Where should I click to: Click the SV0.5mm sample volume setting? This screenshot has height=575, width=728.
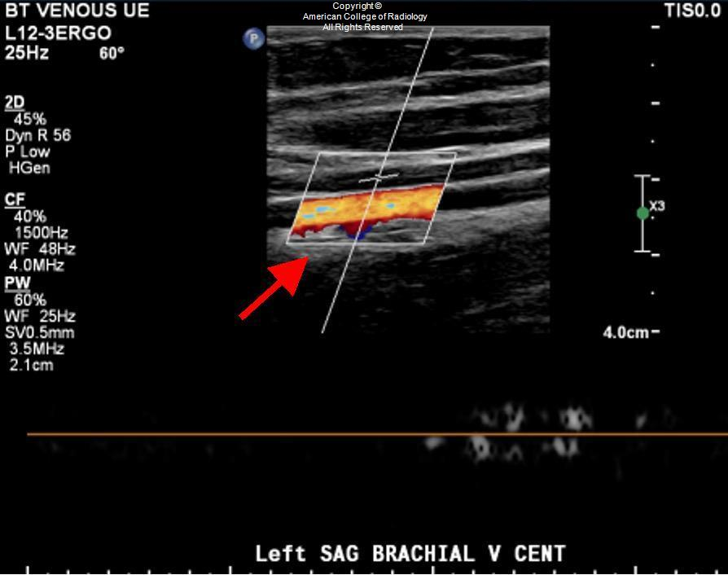(39, 332)
